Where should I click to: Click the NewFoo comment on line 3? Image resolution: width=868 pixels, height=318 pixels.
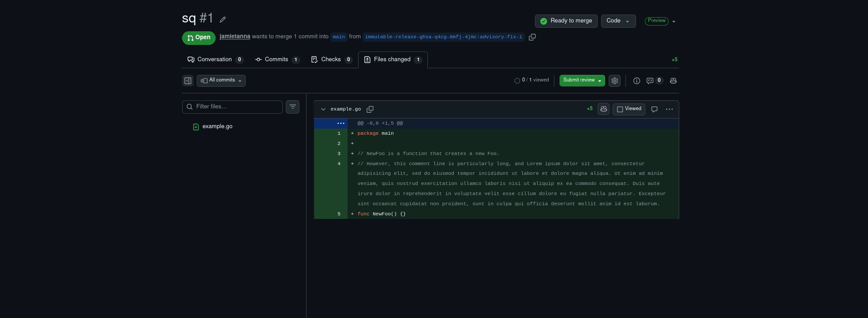[428, 154]
